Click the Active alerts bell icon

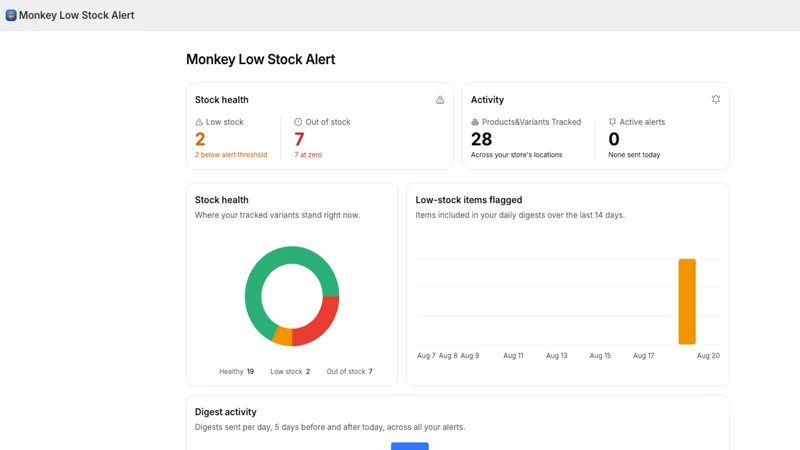[x=612, y=122]
